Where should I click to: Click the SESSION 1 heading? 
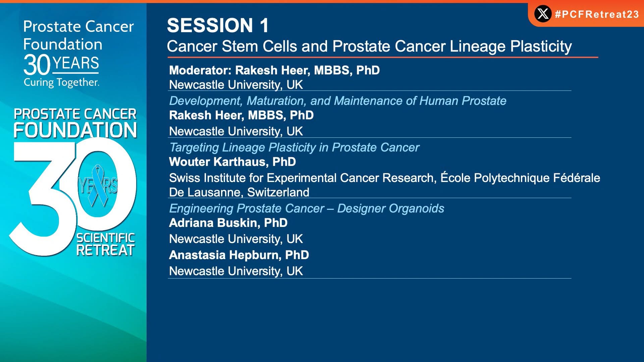[218, 25]
